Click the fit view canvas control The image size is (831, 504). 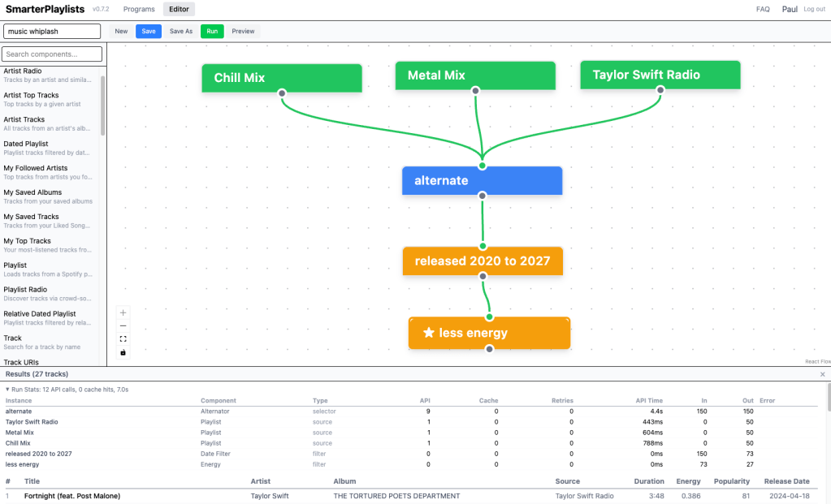pyautogui.click(x=123, y=339)
